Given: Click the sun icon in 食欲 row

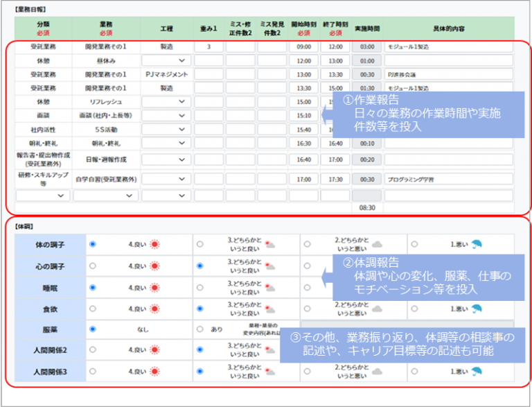Looking at the screenshot, I should point(154,309).
